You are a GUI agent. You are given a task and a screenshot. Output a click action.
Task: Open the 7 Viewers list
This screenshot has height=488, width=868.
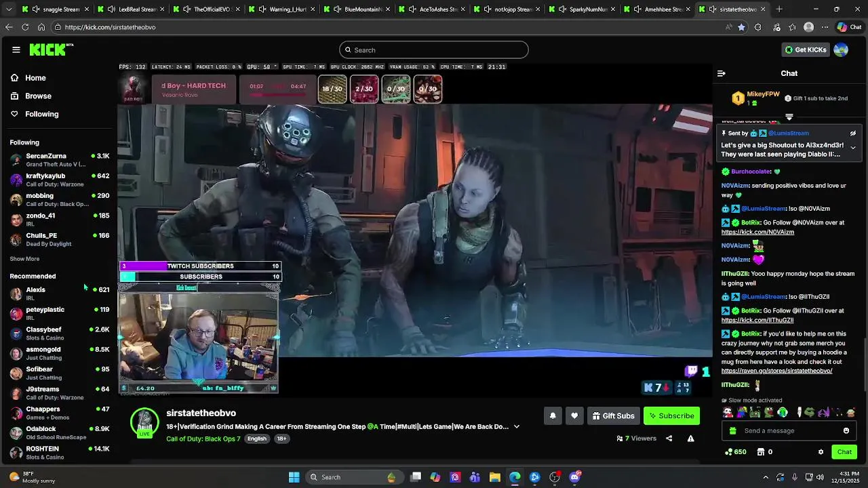[x=637, y=439]
